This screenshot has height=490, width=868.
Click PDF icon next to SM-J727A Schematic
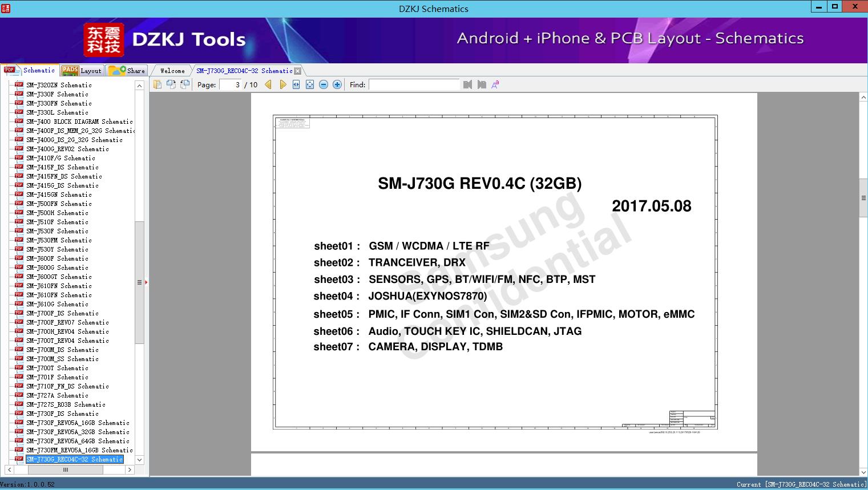19,395
